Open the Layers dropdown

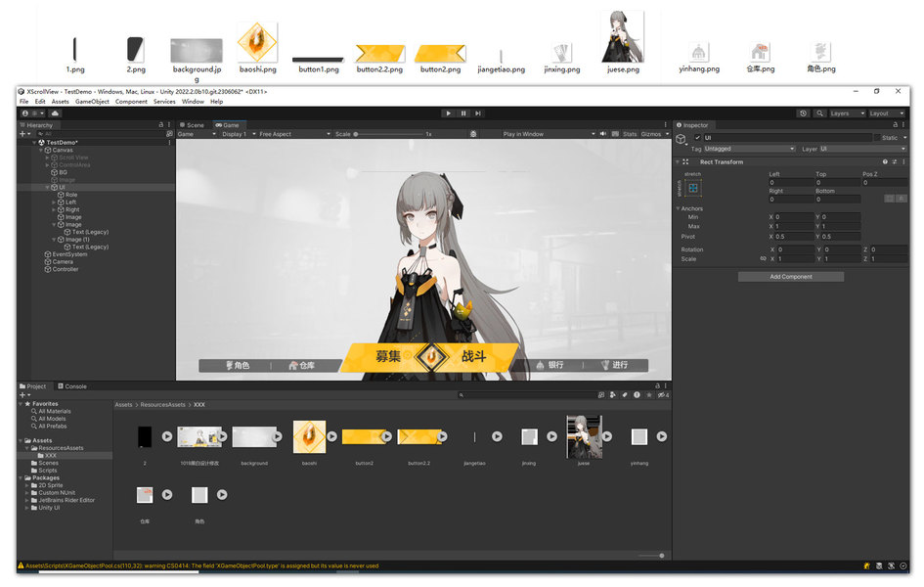click(847, 113)
